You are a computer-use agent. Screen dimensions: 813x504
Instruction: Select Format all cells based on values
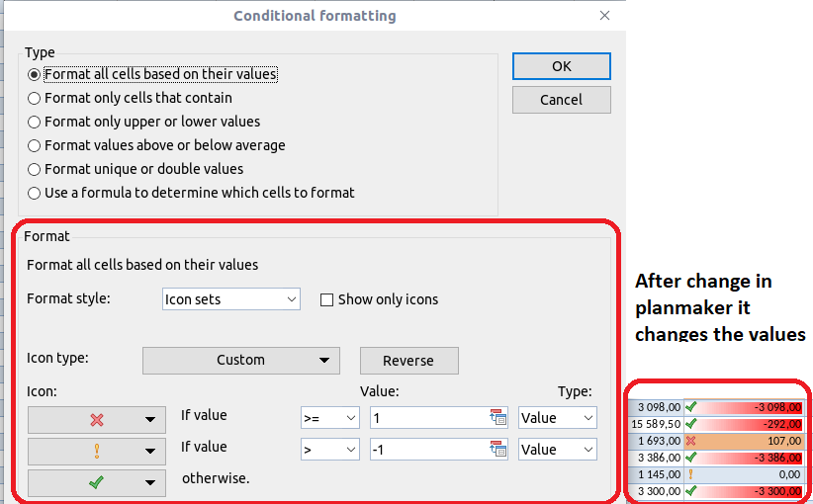pyautogui.click(x=36, y=74)
